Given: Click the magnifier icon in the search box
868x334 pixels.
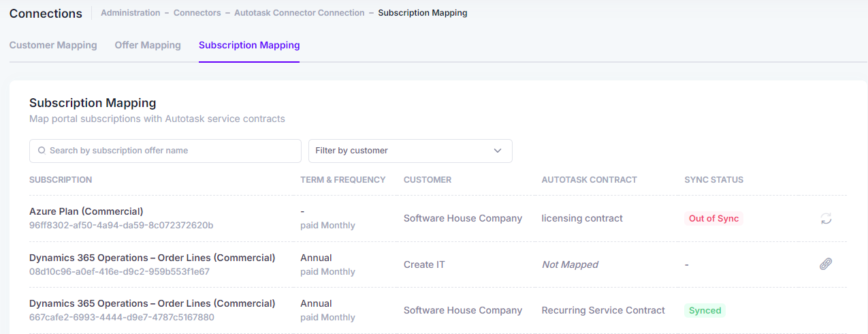Looking at the screenshot, I should tap(42, 151).
